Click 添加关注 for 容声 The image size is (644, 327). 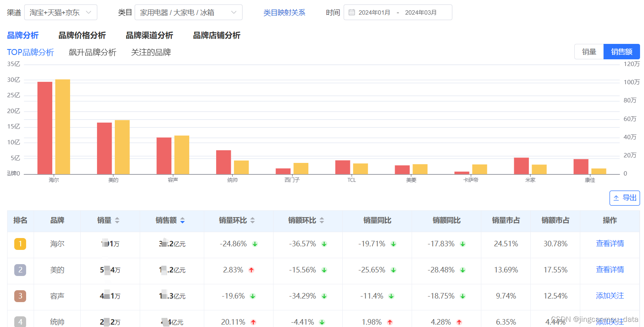coord(610,296)
